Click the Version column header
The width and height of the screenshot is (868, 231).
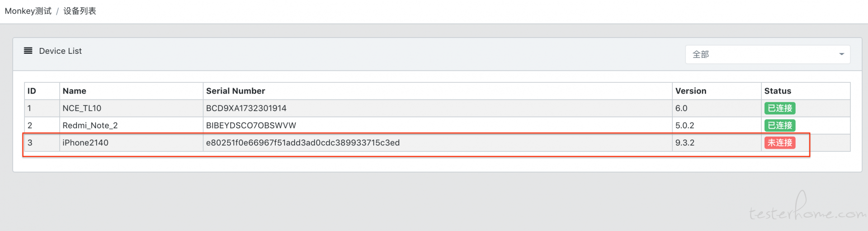(x=691, y=91)
